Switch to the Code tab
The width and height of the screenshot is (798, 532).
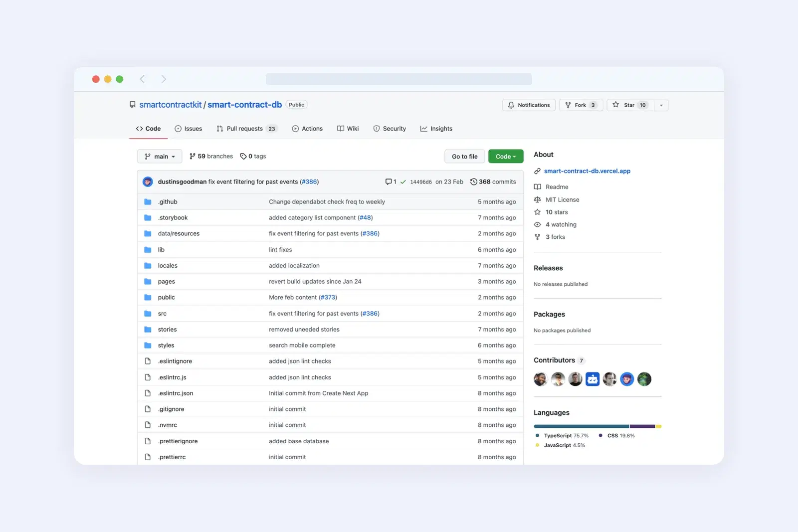(148, 129)
